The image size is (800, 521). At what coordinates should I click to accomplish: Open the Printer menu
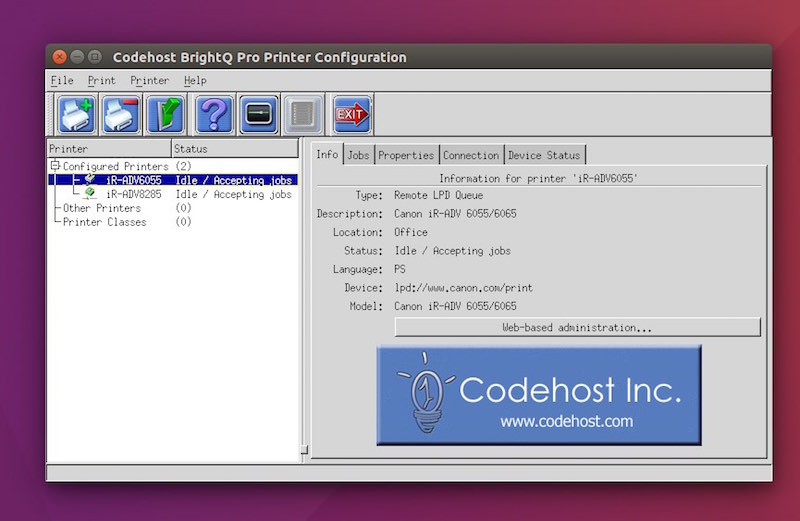(x=150, y=80)
